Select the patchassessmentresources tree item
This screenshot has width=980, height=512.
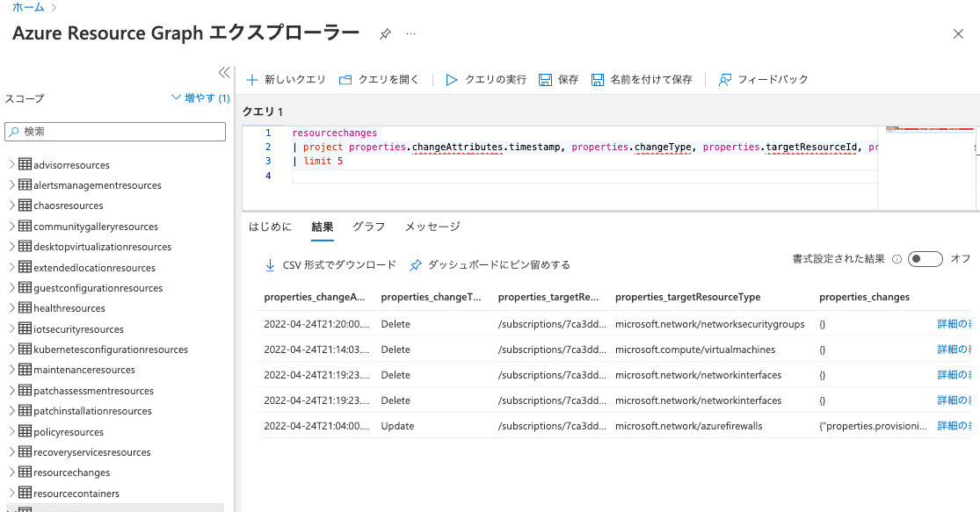tap(94, 390)
